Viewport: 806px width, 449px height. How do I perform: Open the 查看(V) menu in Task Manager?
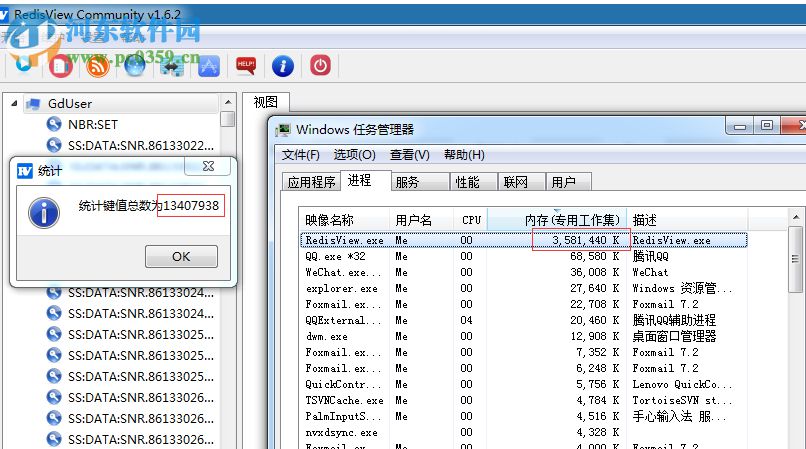pyautogui.click(x=410, y=155)
